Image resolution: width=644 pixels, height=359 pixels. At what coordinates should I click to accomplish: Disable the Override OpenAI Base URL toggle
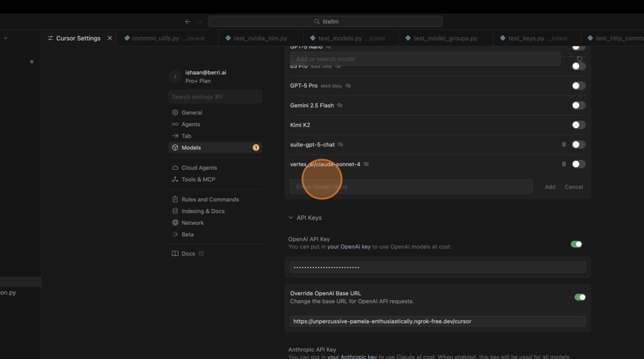pyautogui.click(x=580, y=297)
